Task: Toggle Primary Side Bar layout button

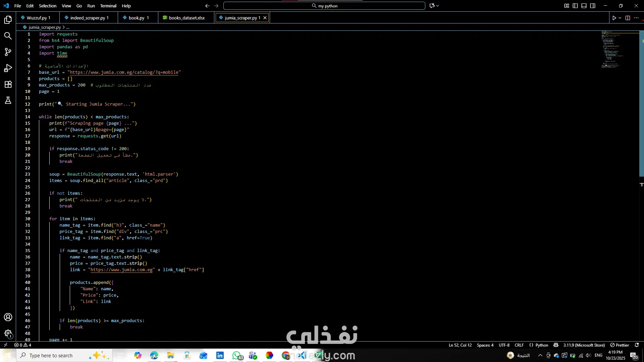Action: (x=575, y=6)
